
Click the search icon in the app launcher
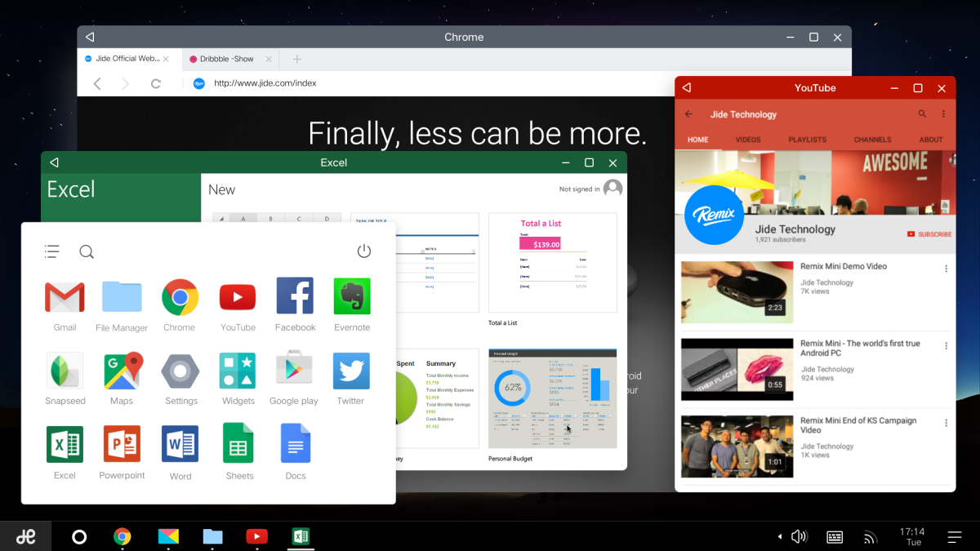pyautogui.click(x=87, y=251)
